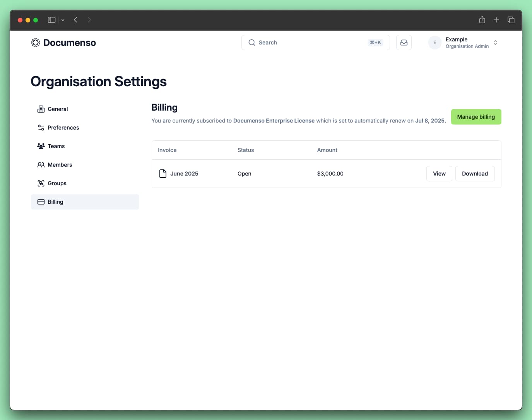Open General settings section

pos(58,109)
